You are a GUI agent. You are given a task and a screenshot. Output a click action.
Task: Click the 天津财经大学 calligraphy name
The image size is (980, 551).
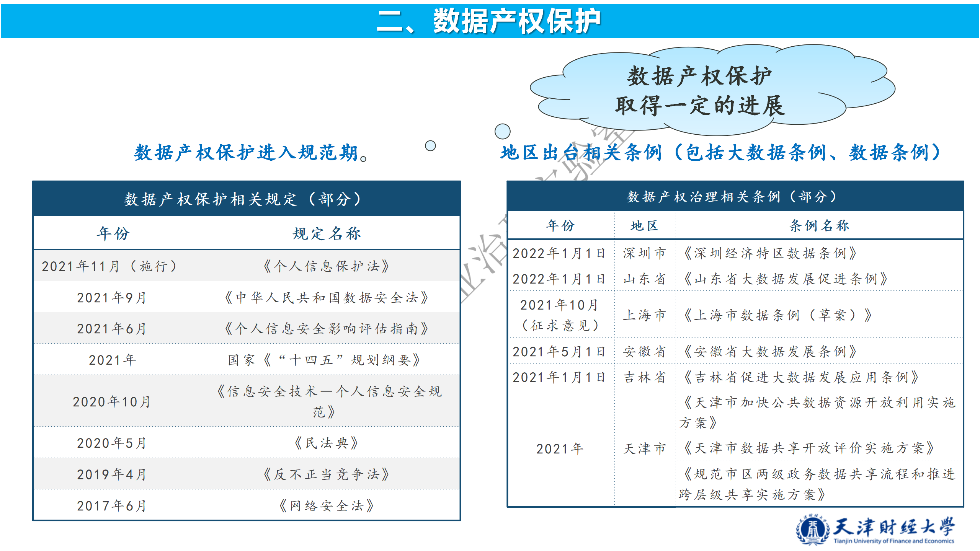tap(894, 527)
